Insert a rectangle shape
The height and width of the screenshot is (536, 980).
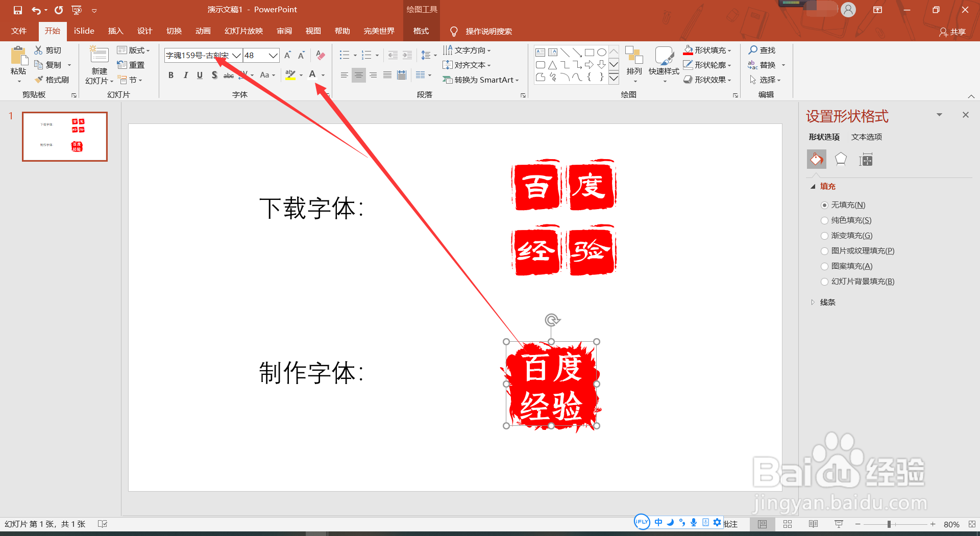click(590, 52)
